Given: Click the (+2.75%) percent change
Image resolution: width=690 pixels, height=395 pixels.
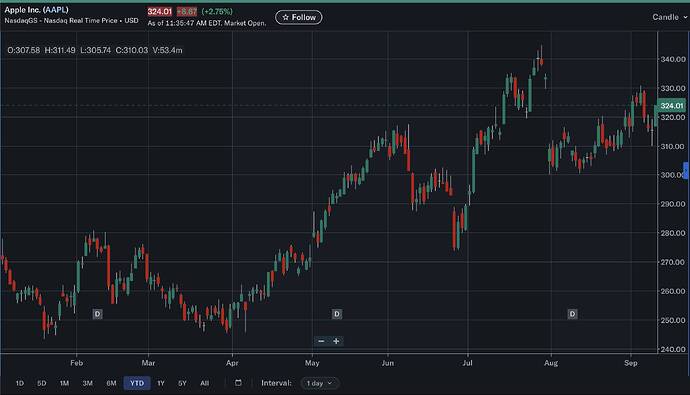Looking at the screenshot, I should (x=217, y=11).
